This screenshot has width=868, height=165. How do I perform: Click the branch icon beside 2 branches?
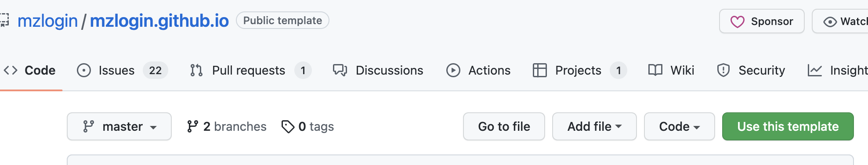[192, 126]
